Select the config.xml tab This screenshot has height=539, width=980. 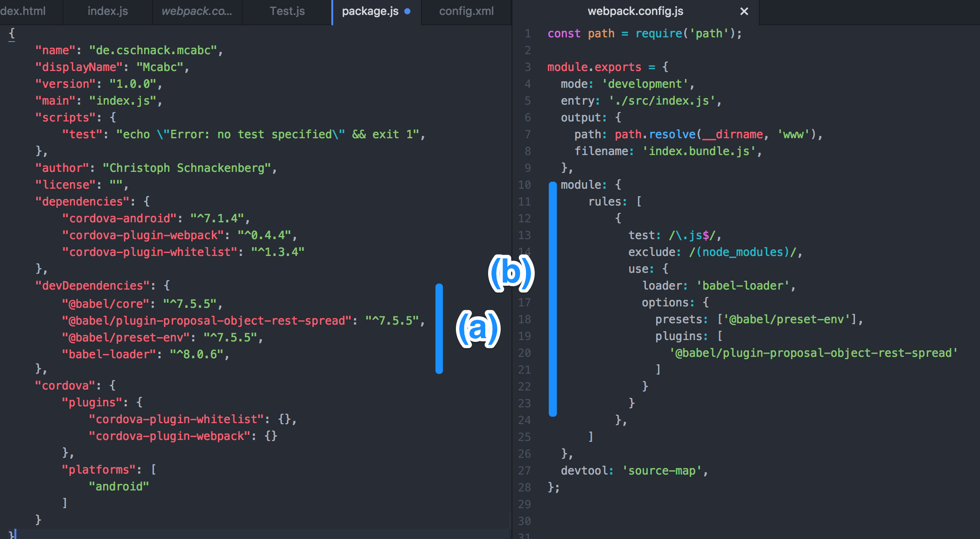coord(465,11)
